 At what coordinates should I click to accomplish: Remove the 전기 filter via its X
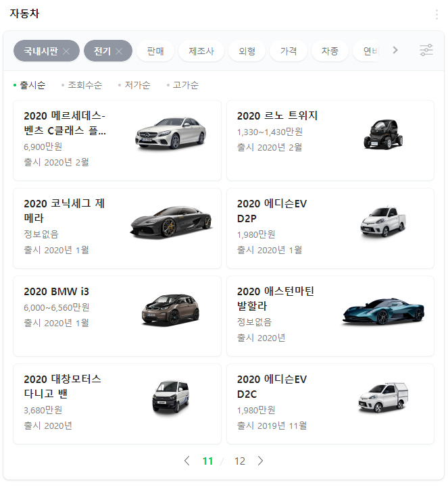(x=119, y=51)
